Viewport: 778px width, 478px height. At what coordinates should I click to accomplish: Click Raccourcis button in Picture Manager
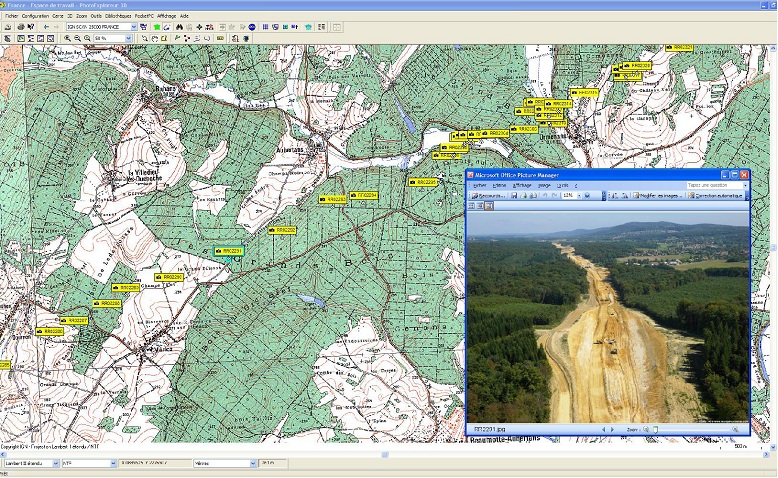pos(489,196)
